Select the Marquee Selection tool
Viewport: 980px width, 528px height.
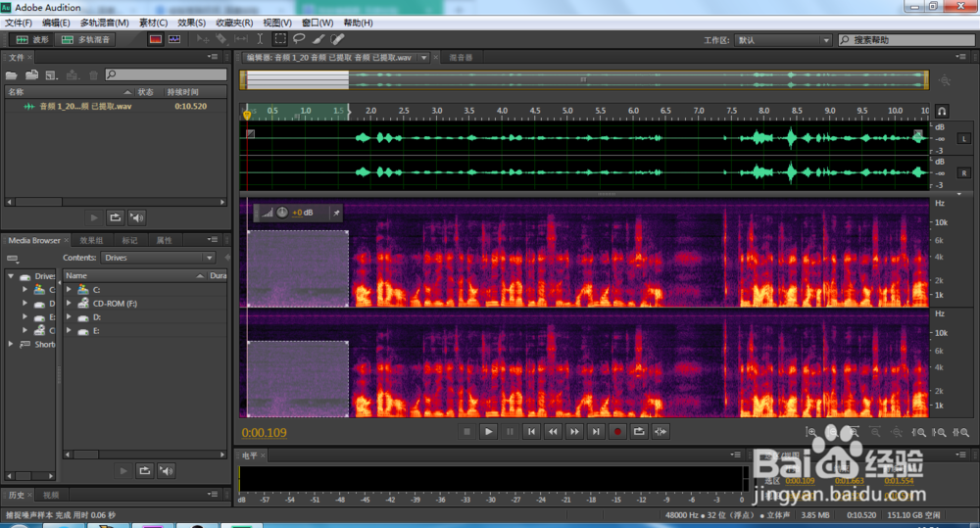[x=280, y=39]
